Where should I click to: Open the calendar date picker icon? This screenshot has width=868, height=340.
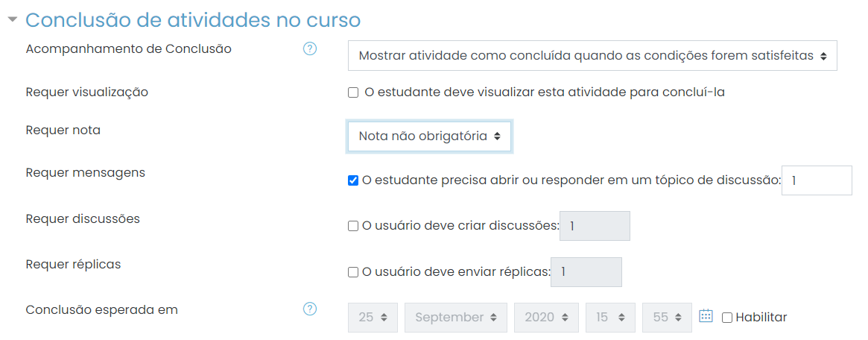706,316
